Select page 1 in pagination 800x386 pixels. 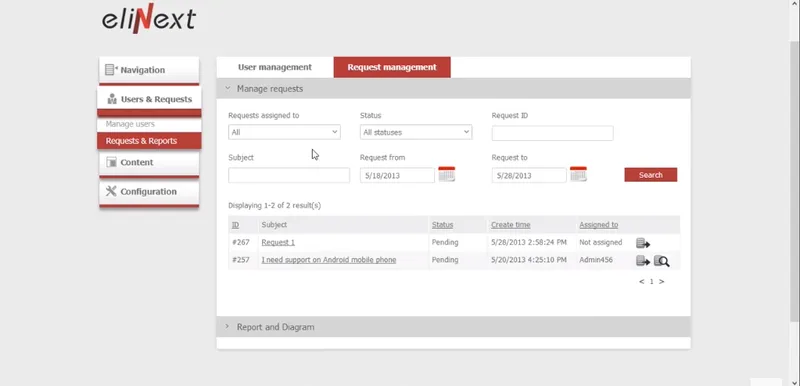click(x=652, y=281)
